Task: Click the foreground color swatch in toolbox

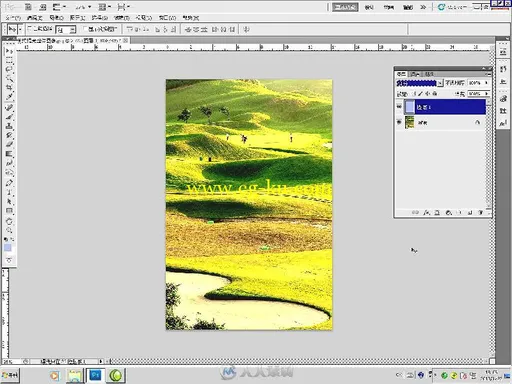Action: tap(8, 248)
